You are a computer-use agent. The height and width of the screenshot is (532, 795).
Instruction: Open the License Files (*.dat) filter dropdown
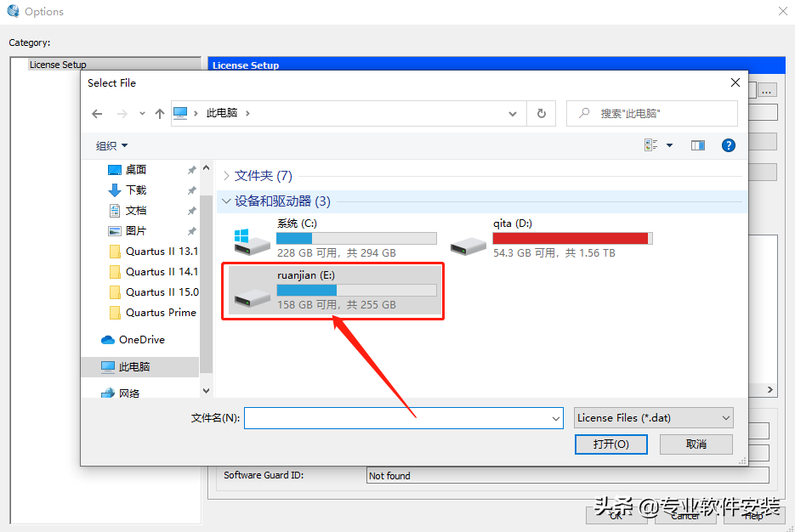654,418
